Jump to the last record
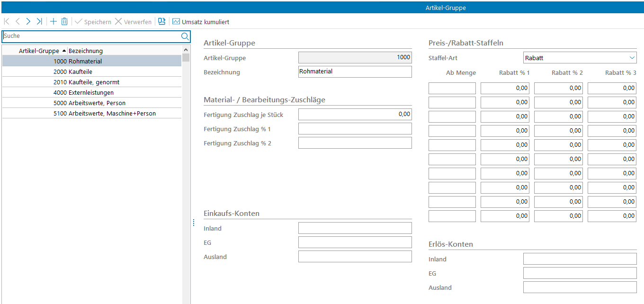 tap(39, 22)
